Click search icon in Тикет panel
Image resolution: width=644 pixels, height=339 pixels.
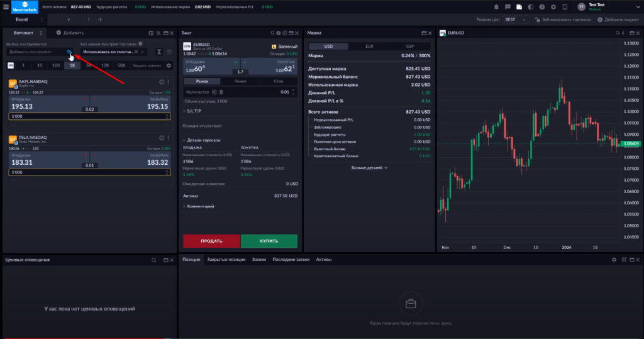click(272, 33)
